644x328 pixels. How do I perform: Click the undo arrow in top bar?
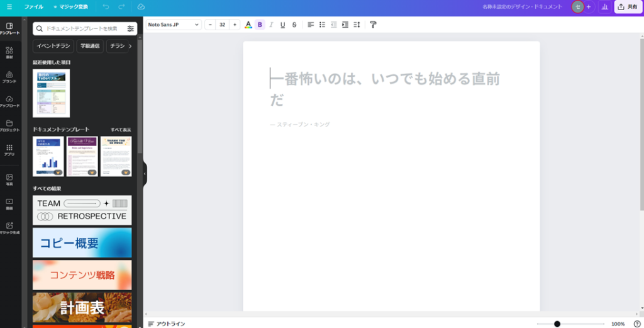coord(106,6)
